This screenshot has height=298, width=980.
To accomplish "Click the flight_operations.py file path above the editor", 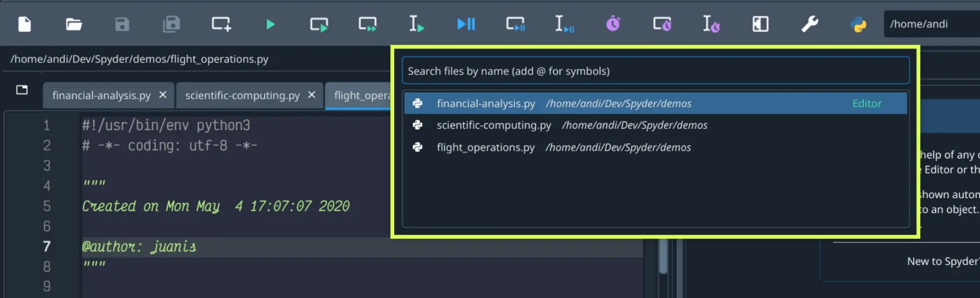I will tap(139, 59).
